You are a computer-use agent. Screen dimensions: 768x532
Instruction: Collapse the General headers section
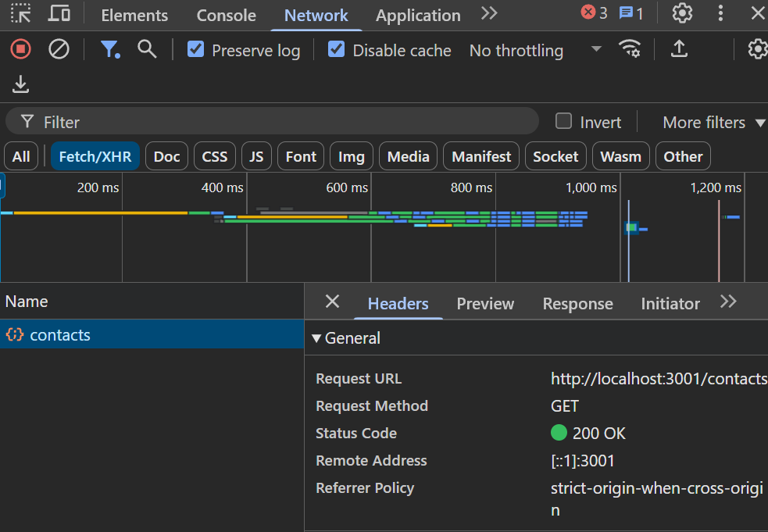tap(316, 338)
